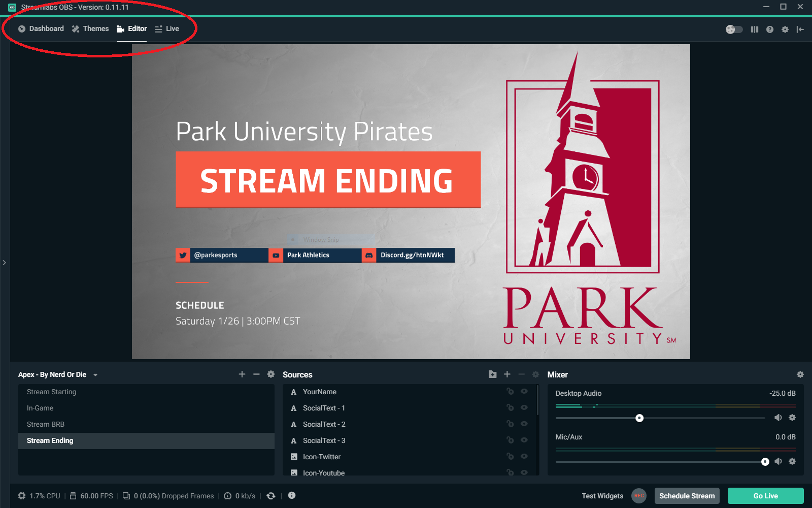This screenshot has width=812, height=508.
Task: Select the In-Game scene
Action: coord(146,408)
